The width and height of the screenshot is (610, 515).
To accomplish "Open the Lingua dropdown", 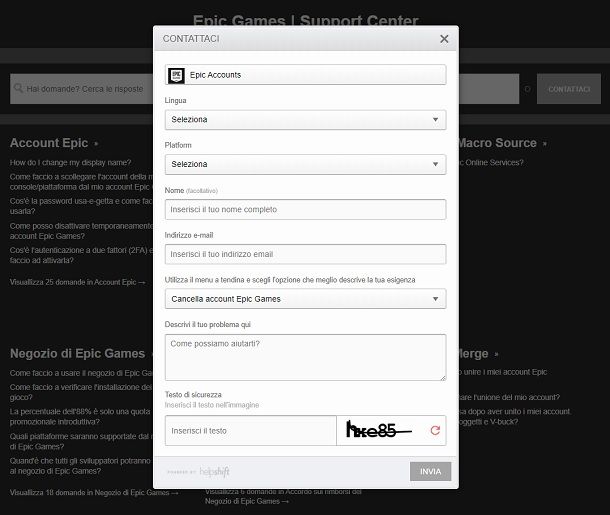I will (305, 120).
